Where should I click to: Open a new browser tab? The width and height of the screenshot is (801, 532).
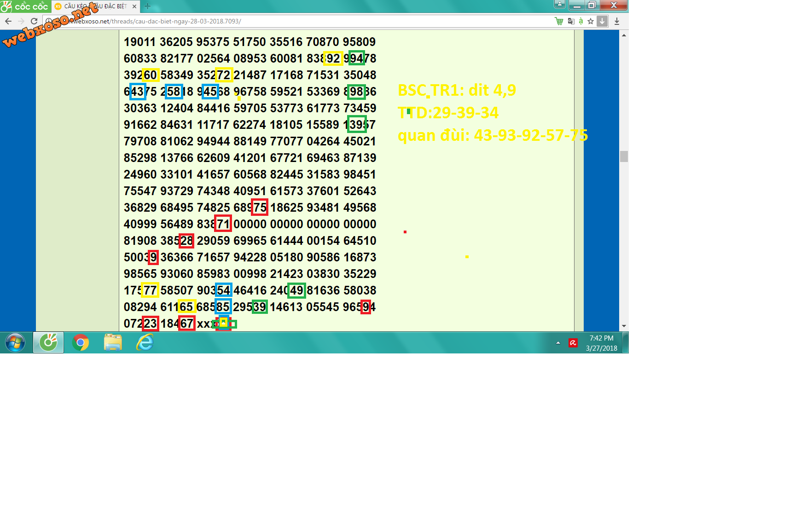147,6
